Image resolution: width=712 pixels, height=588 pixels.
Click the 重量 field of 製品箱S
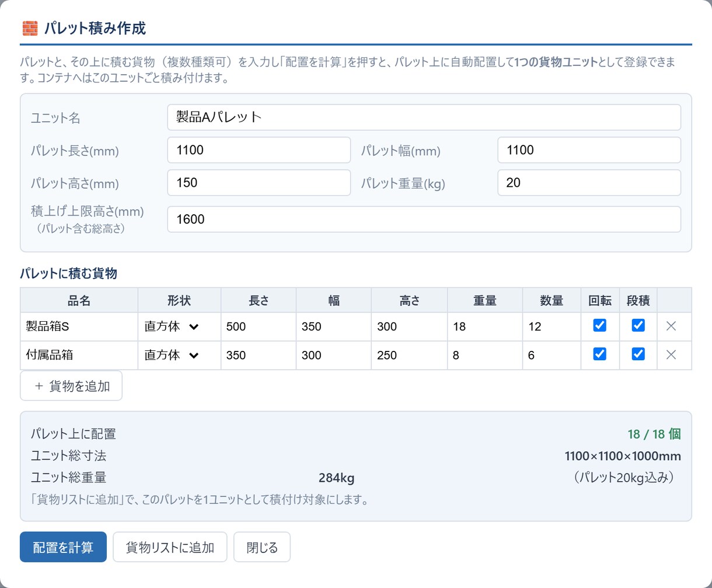click(x=485, y=326)
